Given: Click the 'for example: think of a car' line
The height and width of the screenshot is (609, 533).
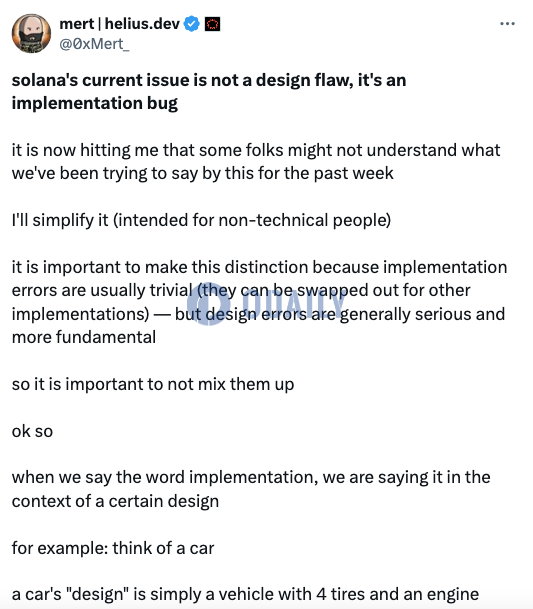Looking at the screenshot, I should [113, 548].
